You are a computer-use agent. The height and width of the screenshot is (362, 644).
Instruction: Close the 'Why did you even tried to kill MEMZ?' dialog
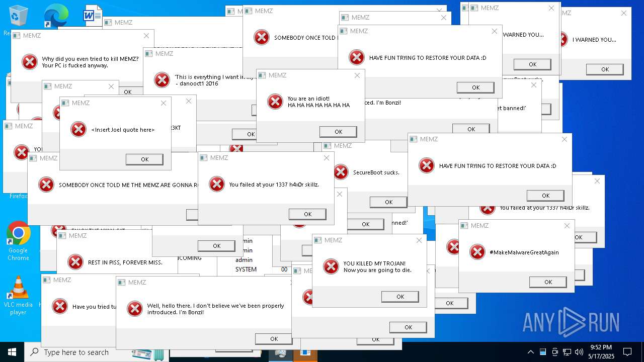pyautogui.click(x=146, y=36)
